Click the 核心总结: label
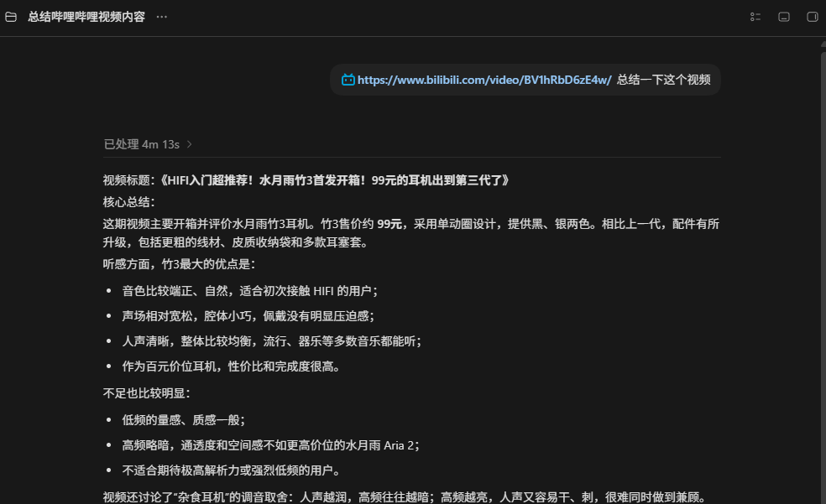 129,202
